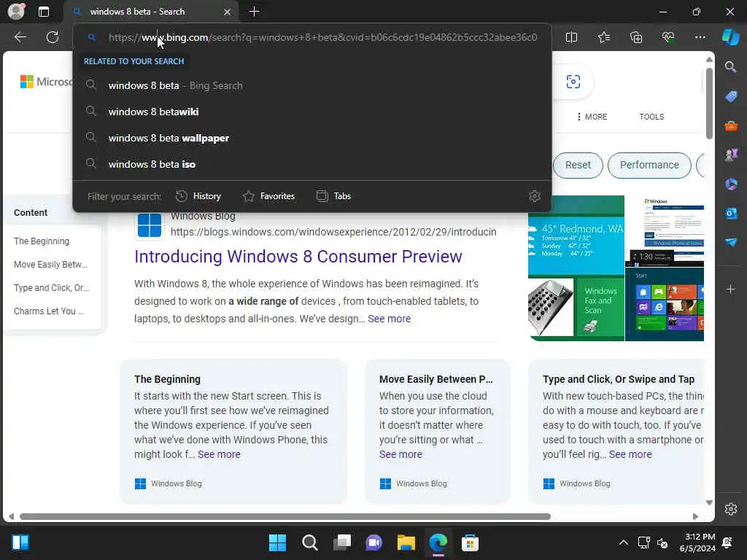Open Task View from taskbar

[342, 542]
